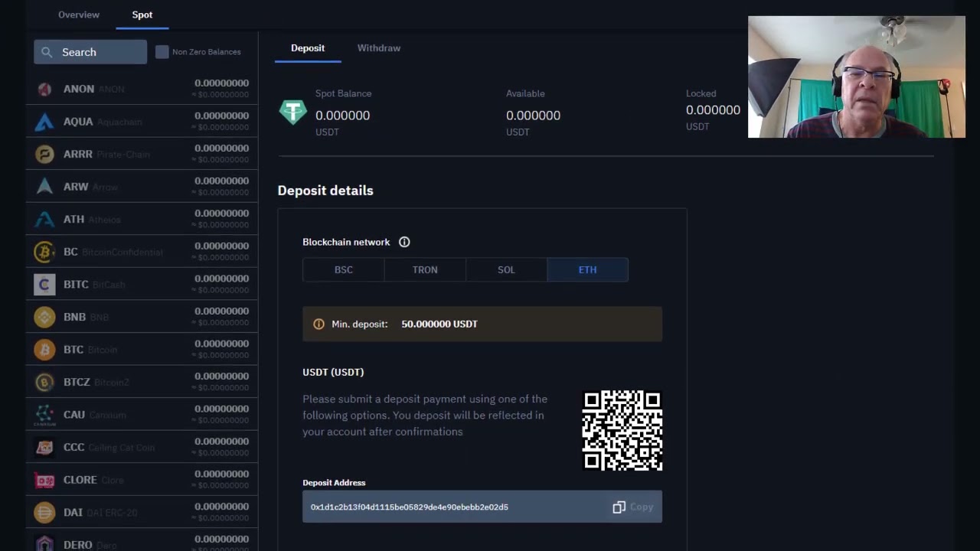Click the Locked balance value
980x551 pixels.
[713, 110]
